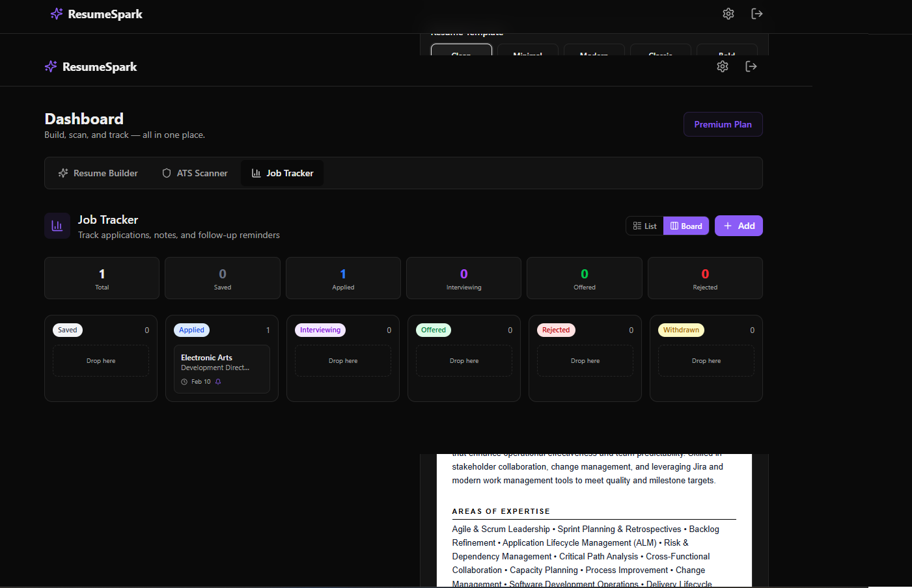912x588 pixels.
Task: Click the Saved column badge
Action: tap(68, 330)
